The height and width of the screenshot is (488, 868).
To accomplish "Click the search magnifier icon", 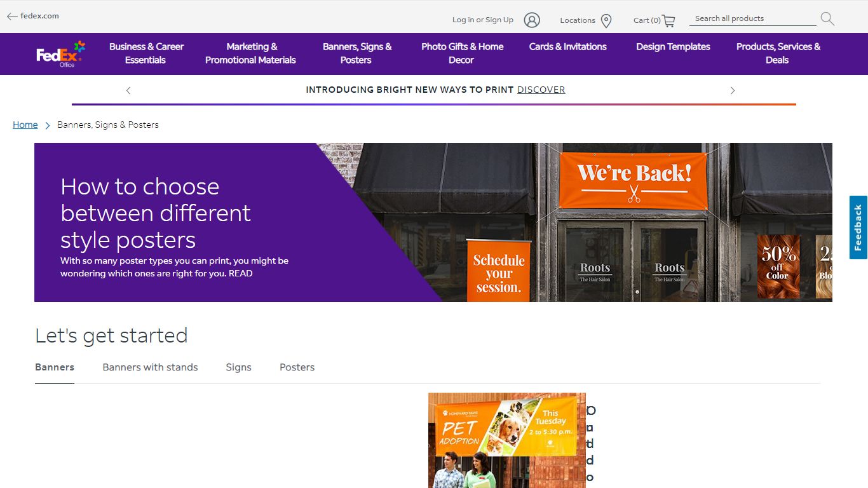I will [x=827, y=19].
